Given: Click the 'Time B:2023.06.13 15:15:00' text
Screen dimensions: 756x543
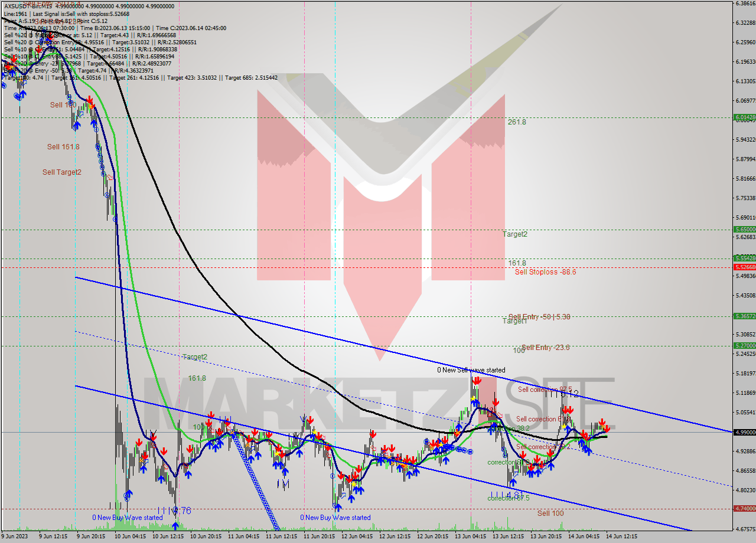Looking at the screenshot, I should tap(116, 28).
